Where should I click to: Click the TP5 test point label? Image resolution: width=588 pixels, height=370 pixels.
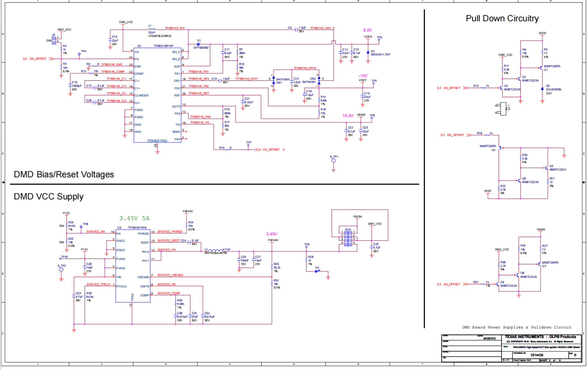pos(374,81)
